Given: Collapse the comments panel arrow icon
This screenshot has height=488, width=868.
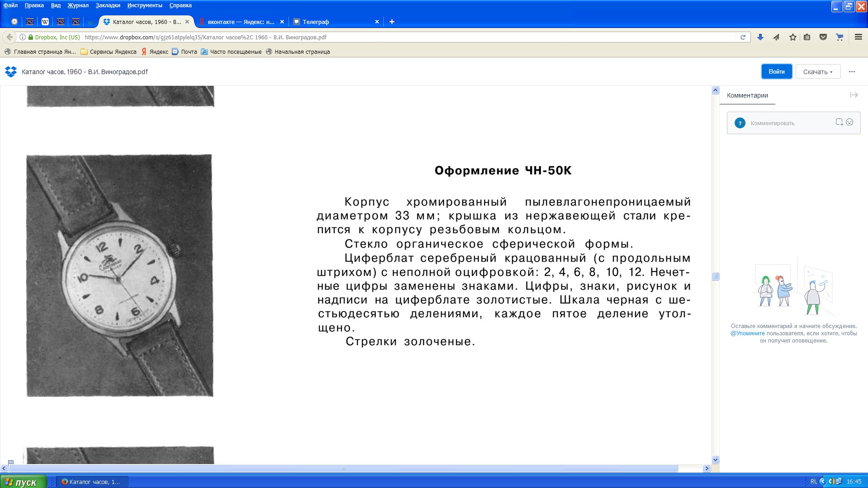Looking at the screenshot, I should coord(854,95).
